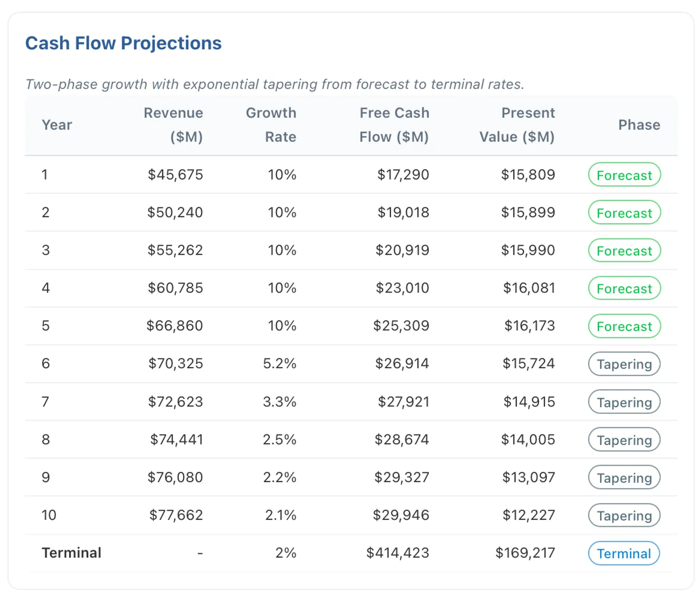Select the Forecast badge in Year 2 row

tap(624, 213)
